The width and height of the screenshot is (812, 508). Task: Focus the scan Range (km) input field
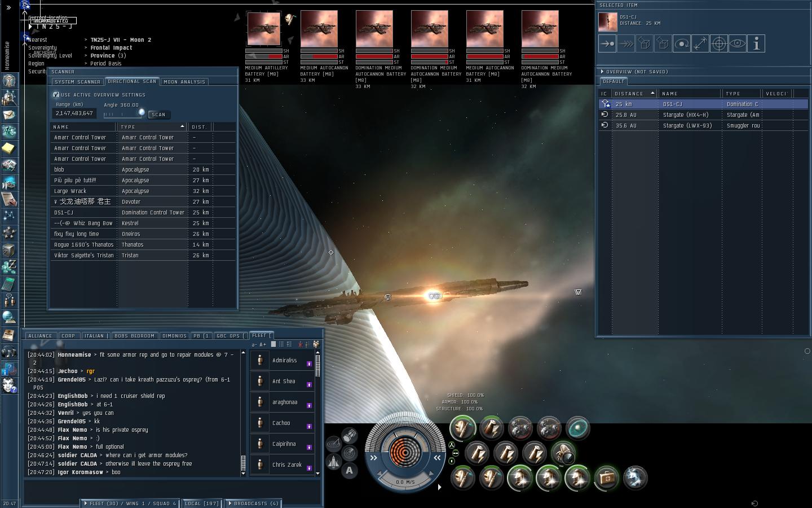coord(74,113)
